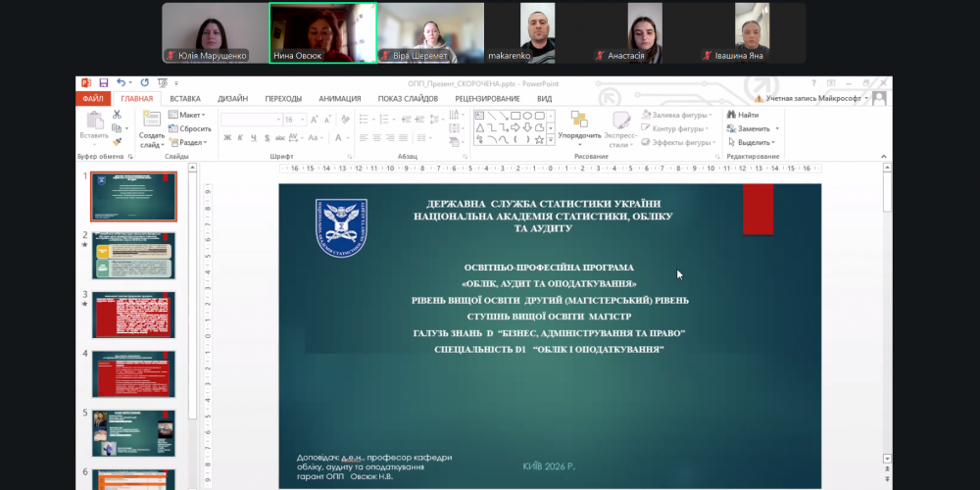Open the font size 16 dropdown
980x490 pixels.
click(303, 120)
